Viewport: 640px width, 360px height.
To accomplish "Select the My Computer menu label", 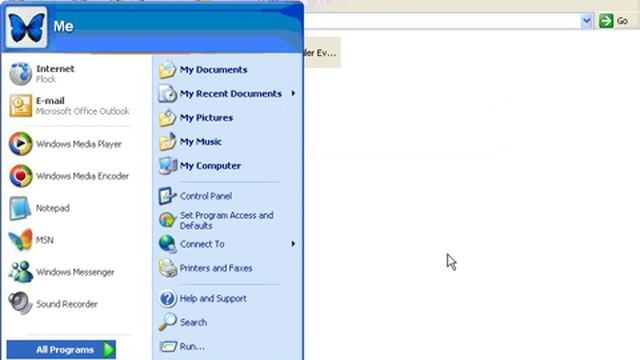I will [x=210, y=166].
